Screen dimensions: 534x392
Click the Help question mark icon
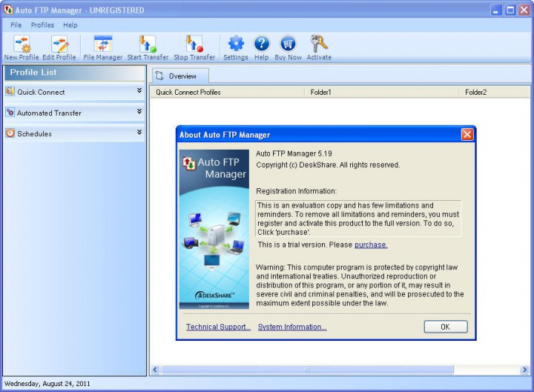262,44
